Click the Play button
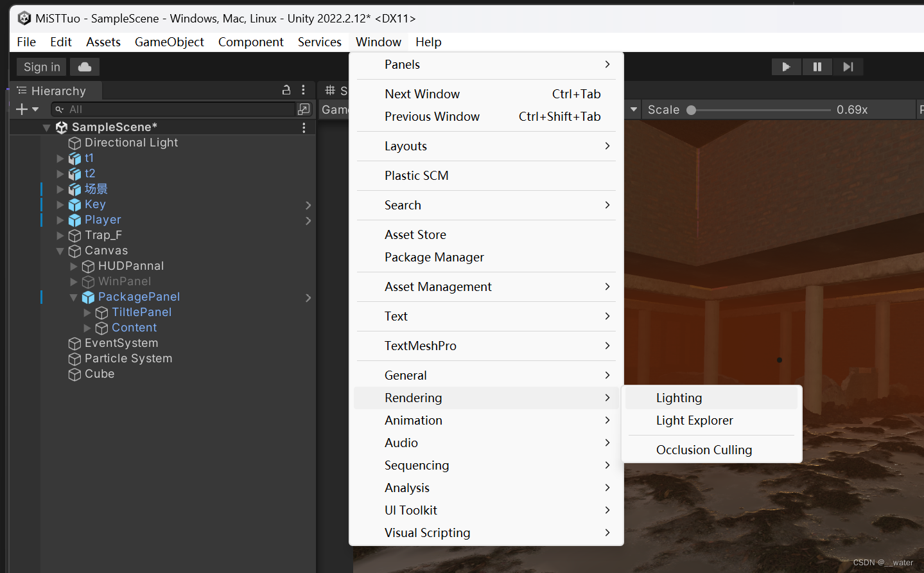 [786, 67]
